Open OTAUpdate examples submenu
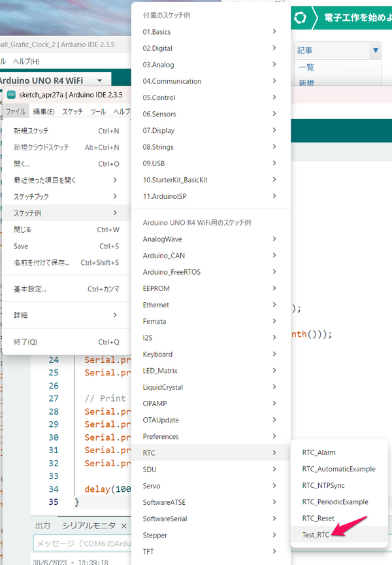392x565 pixels. (x=210, y=420)
